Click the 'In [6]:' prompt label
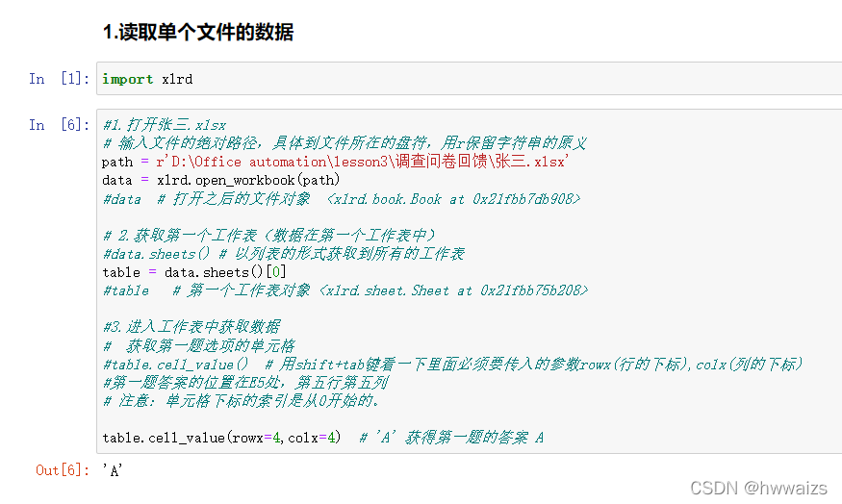The width and height of the screenshot is (842, 504). click(x=59, y=125)
